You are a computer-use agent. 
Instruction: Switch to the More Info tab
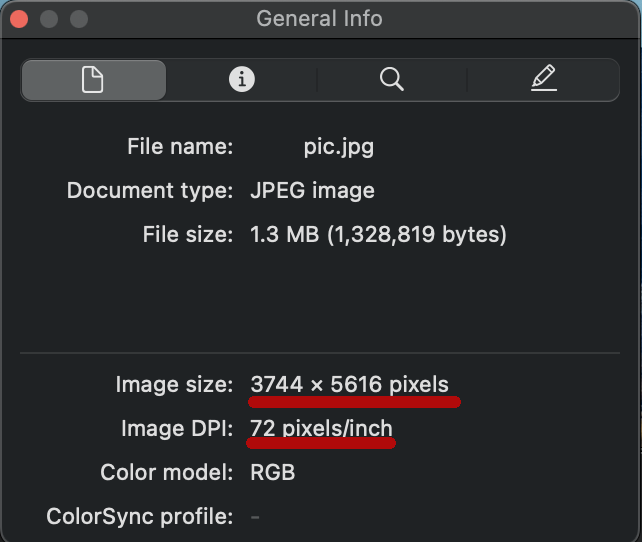pos(242,80)
